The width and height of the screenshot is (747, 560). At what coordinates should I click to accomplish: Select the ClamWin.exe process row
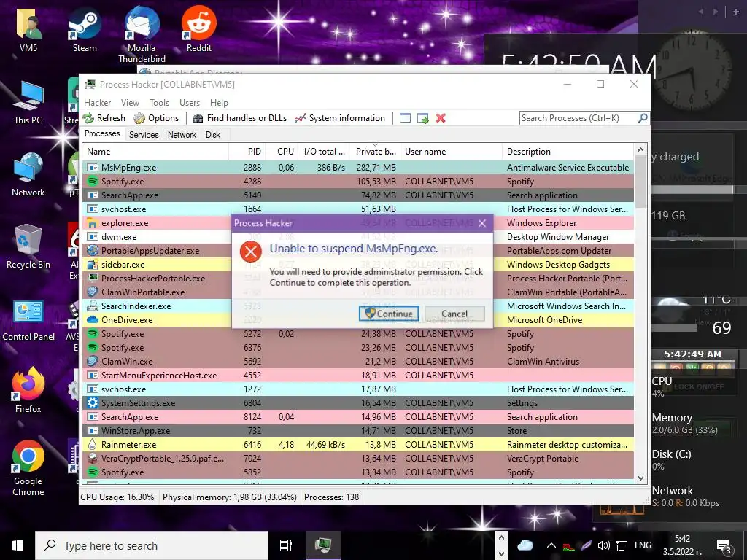pos(358,362)
